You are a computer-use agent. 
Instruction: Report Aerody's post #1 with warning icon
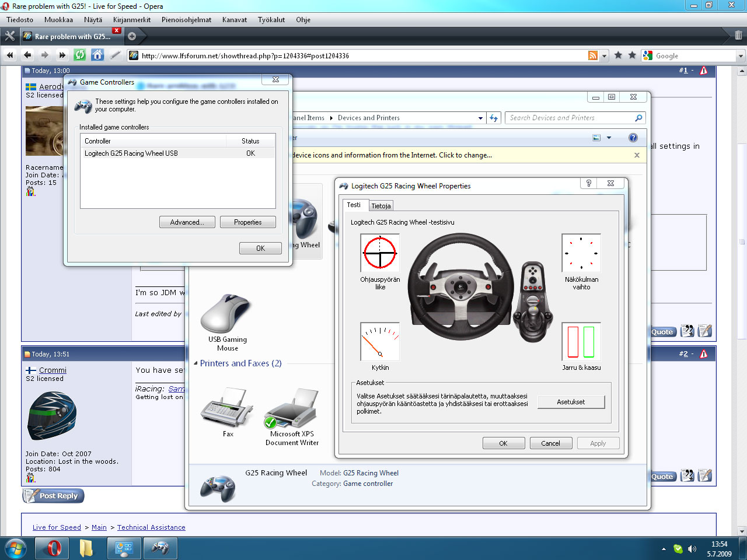(x=704, y=71)
